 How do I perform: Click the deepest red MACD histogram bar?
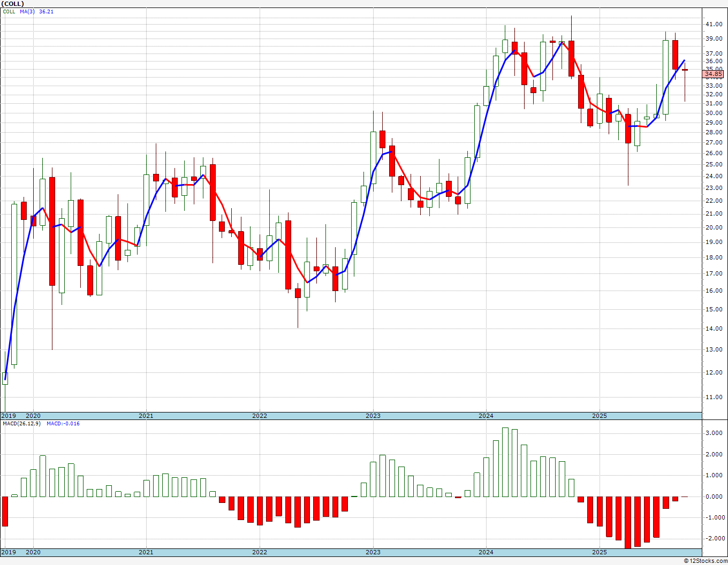tap(628, 523)
